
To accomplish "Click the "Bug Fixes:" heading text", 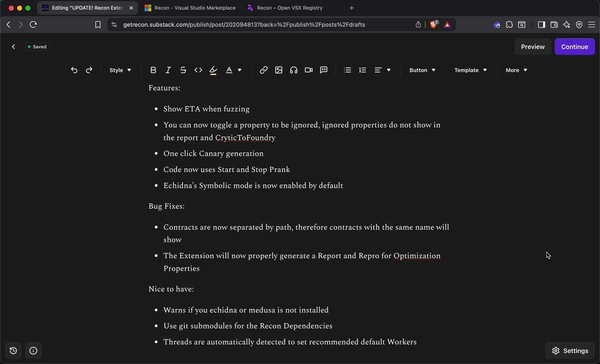I will pos(167,206).
